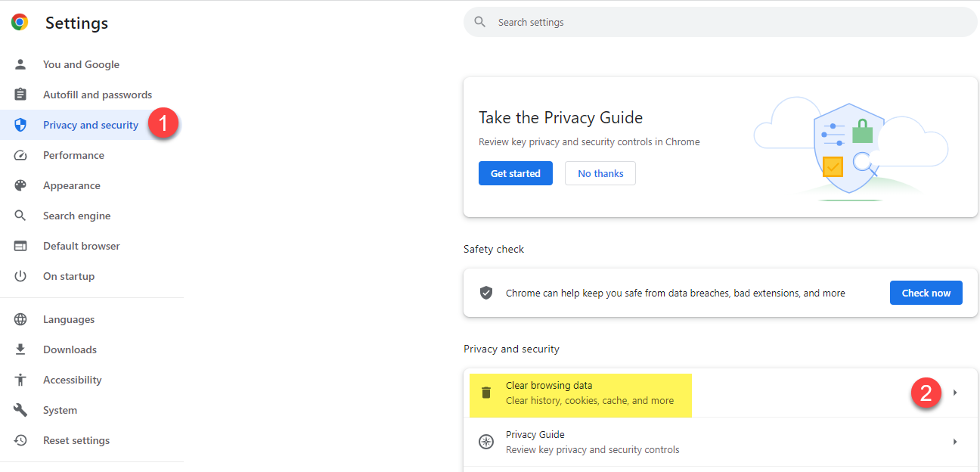980x472 pixels.
Task: Go to the Downloads settings
Action: pos(70,349)
